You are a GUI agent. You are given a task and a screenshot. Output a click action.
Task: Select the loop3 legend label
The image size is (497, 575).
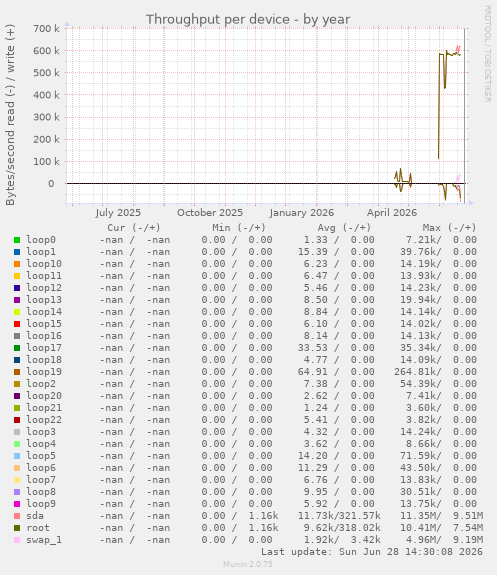tap(41, 432)
